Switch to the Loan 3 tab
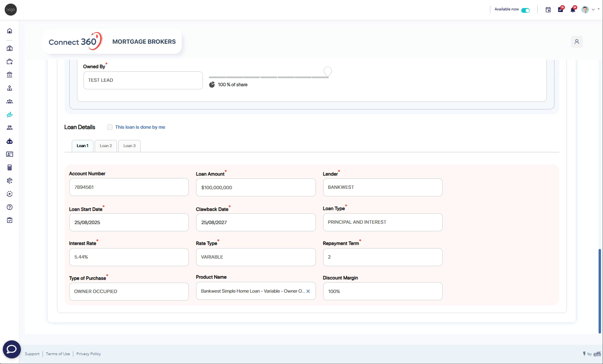The image size is (603, 364). (x=130, y=146)
